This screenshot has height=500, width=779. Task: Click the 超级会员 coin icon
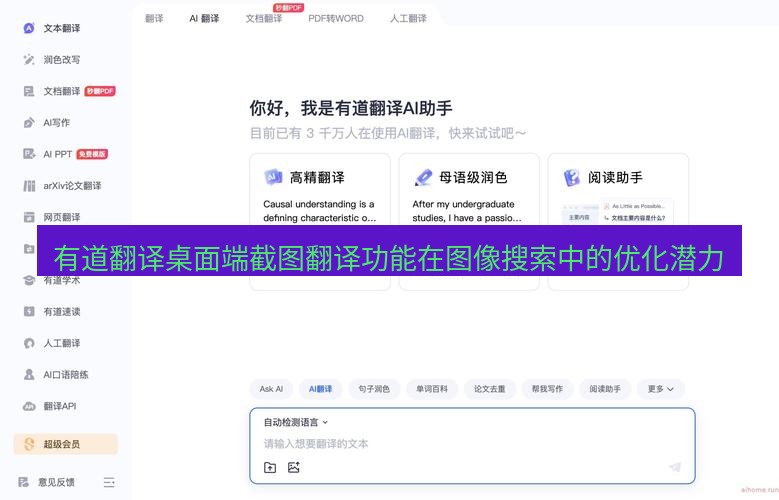tap(29, 444)
